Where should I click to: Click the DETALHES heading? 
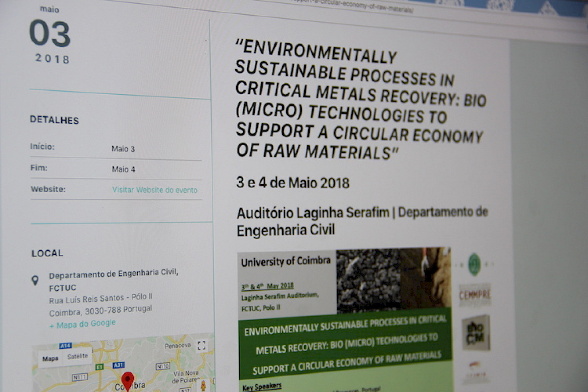tap(54, 120)
